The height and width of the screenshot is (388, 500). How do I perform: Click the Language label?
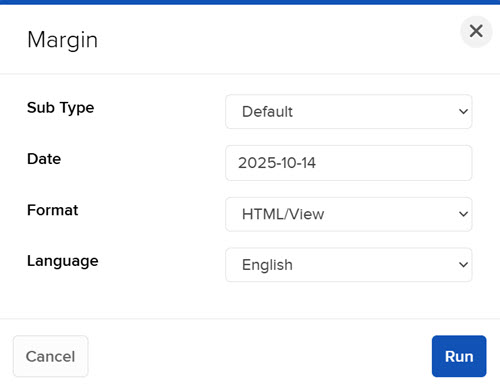pos(63,261)
